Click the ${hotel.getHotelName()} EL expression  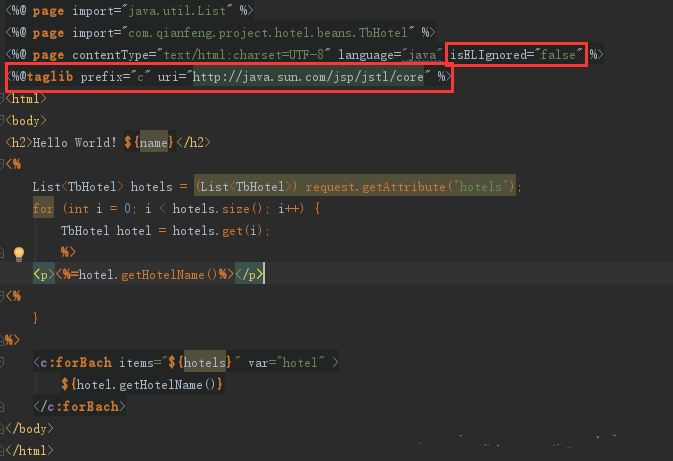pos(142,384)
